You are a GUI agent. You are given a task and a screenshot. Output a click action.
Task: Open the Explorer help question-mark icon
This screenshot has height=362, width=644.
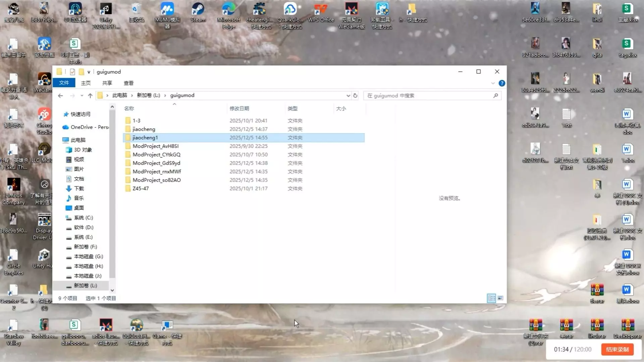(502, 83)
